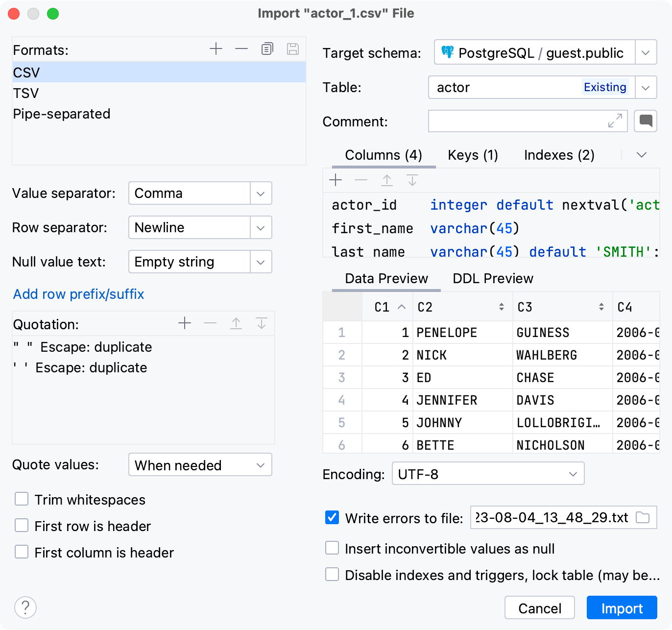Move the selected quotation rule up

pos(236,323)
